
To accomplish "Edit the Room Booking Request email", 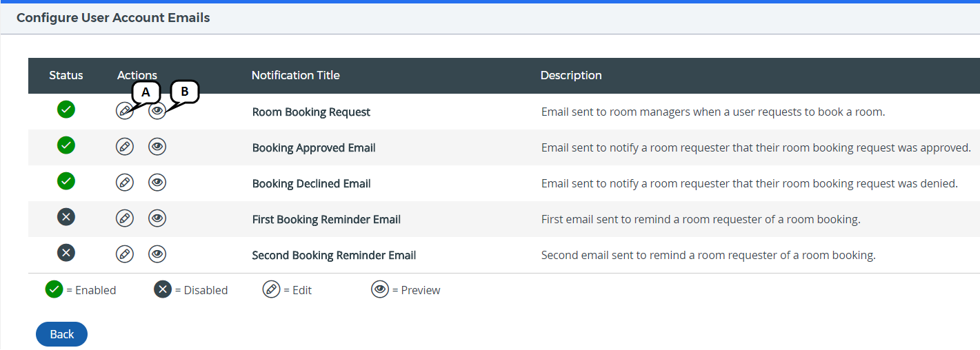I will coord(124,111).
